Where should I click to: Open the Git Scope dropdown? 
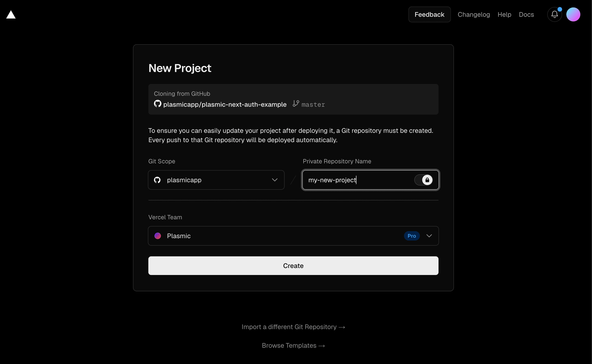(275, 180)
